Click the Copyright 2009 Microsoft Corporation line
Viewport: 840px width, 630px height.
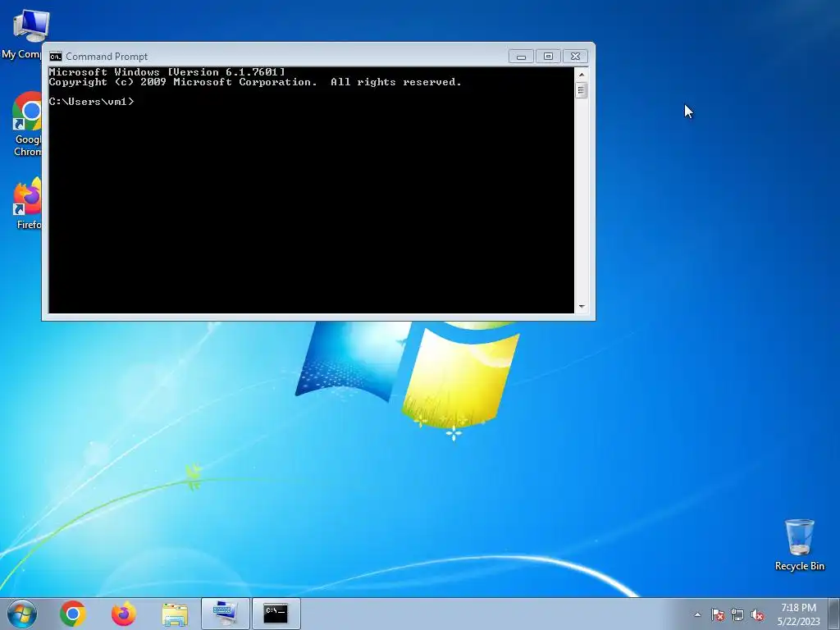255,82
